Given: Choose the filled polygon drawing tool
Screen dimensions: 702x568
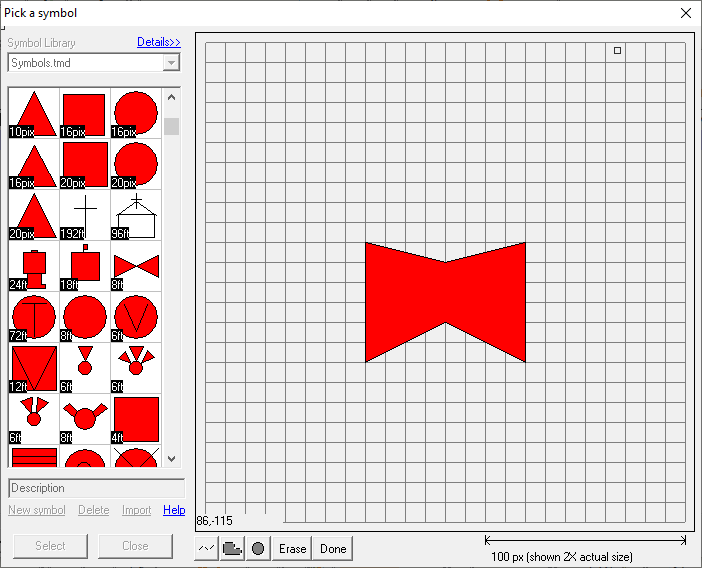Looking at the screenshot, I should (232, 548).
